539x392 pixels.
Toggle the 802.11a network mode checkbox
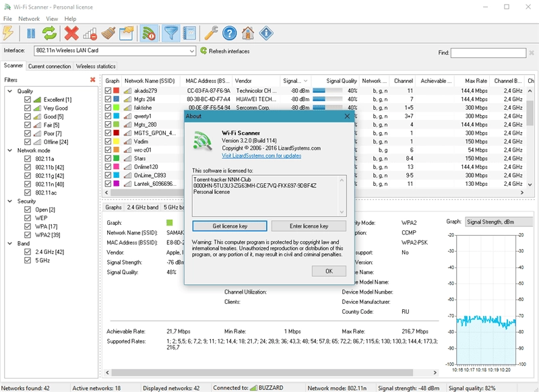(28, 159)
